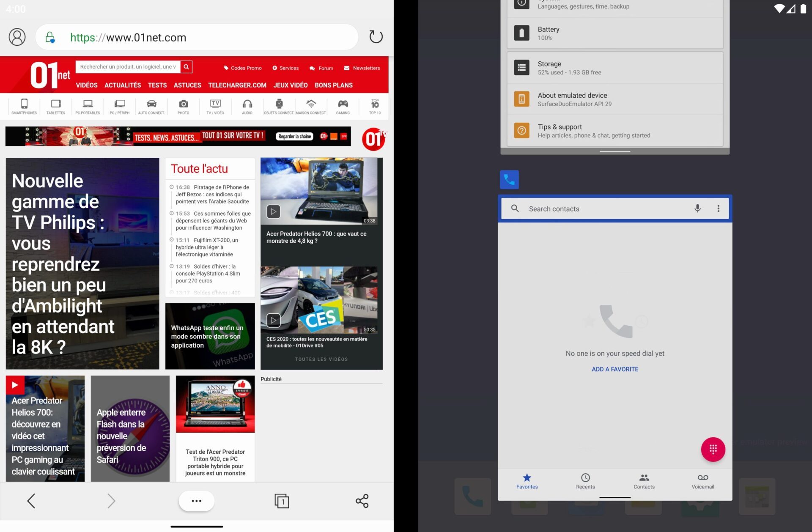The height and width of the screenshot is (532, 812).
Task: Open Apple enterre Flash article tile
Action: (x=130, y=428)
